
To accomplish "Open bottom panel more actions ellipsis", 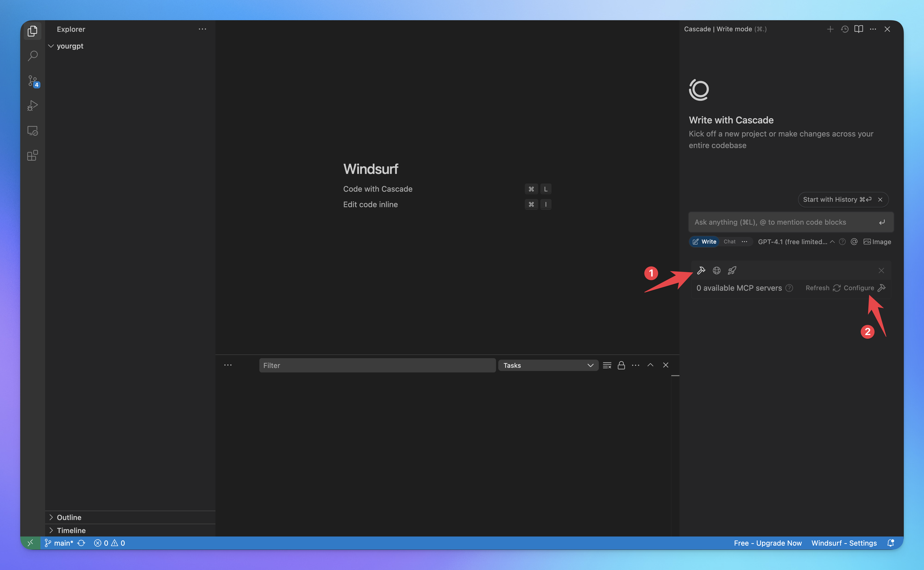I will 635,365.
